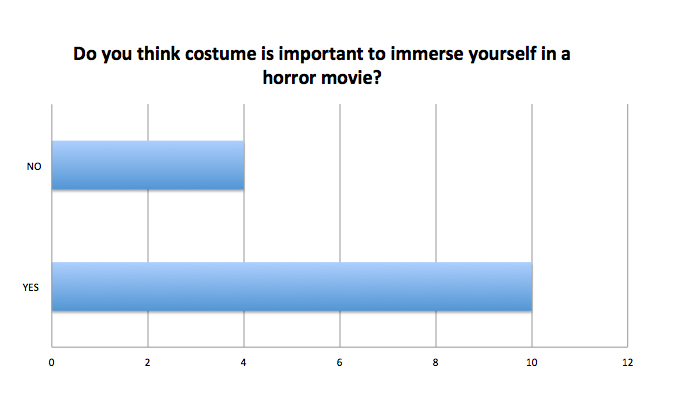Image resolution: width=685 pixels, height=420 pixels.
Task: Click the NO category label
Action: [34, 167]
